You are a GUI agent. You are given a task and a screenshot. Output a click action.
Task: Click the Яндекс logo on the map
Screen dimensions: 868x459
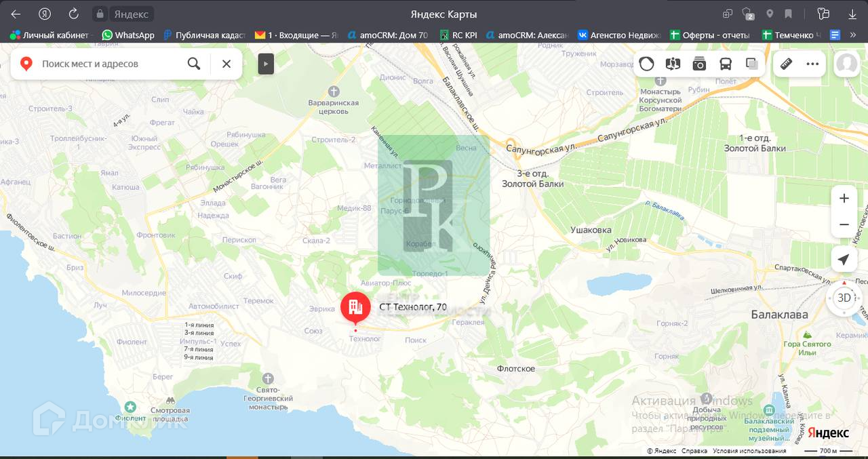click(x=828, y=433)
